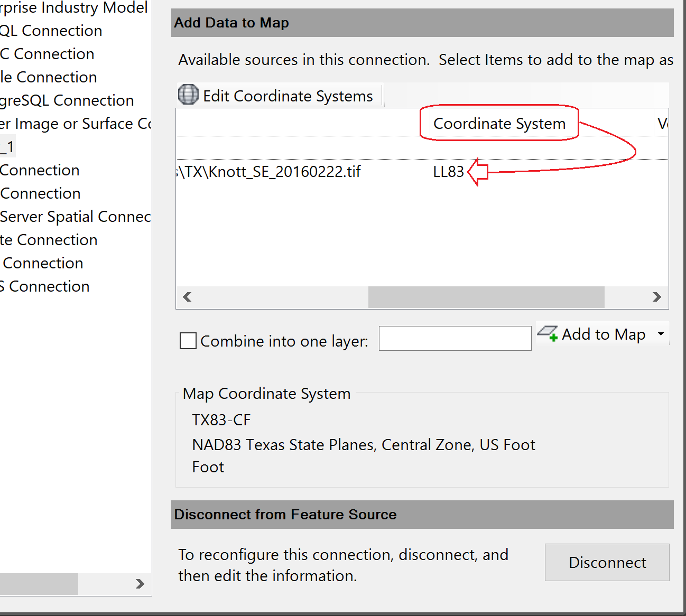Click the Coordinate System column header
686x616 pixels.
499,123
